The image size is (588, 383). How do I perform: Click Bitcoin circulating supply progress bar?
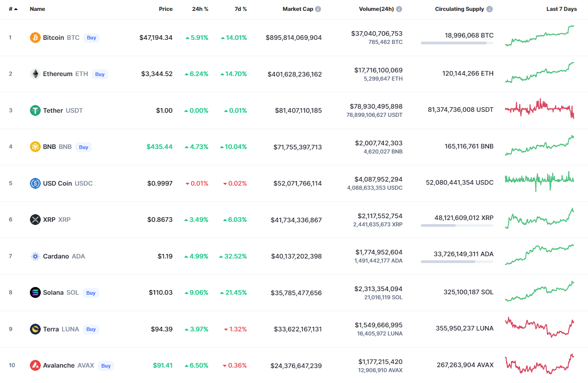457,43
